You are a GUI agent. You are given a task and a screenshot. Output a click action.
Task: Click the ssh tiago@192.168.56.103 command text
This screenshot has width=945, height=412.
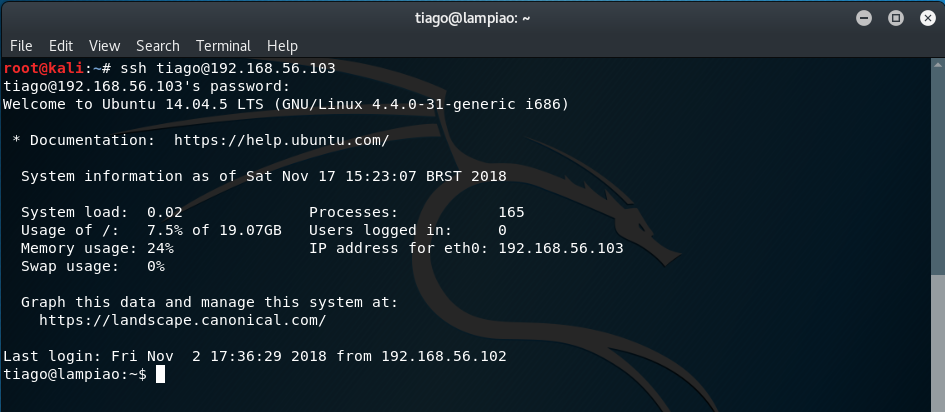click(228, 68)
